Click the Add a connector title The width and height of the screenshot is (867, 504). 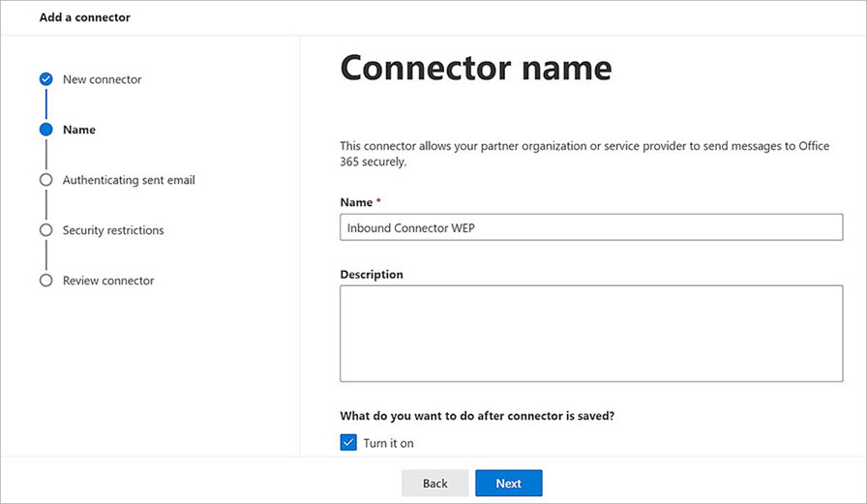point(85,17)
